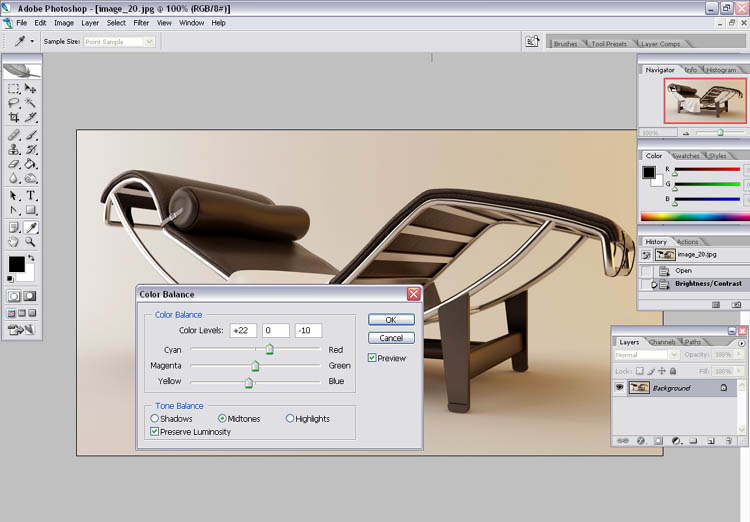
Task: Open the Filter menu
Action: tap(141, 22)
